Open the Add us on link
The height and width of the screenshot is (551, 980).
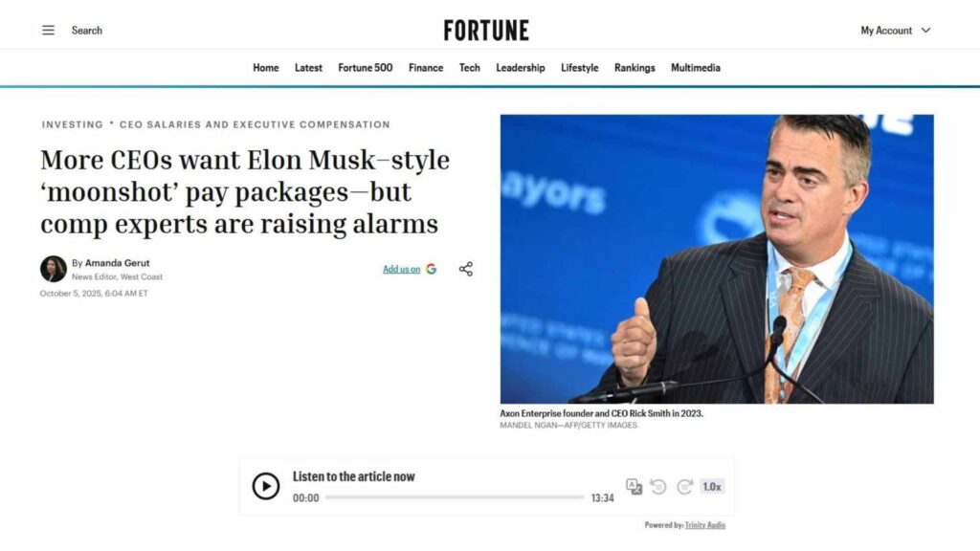point(401,269)
